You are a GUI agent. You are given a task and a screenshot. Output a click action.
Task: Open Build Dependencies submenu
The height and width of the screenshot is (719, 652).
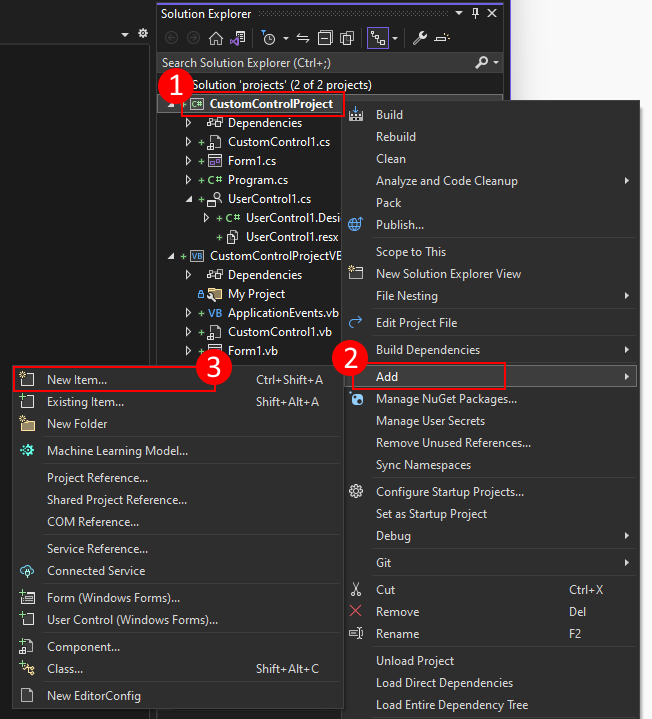[491, 350]
